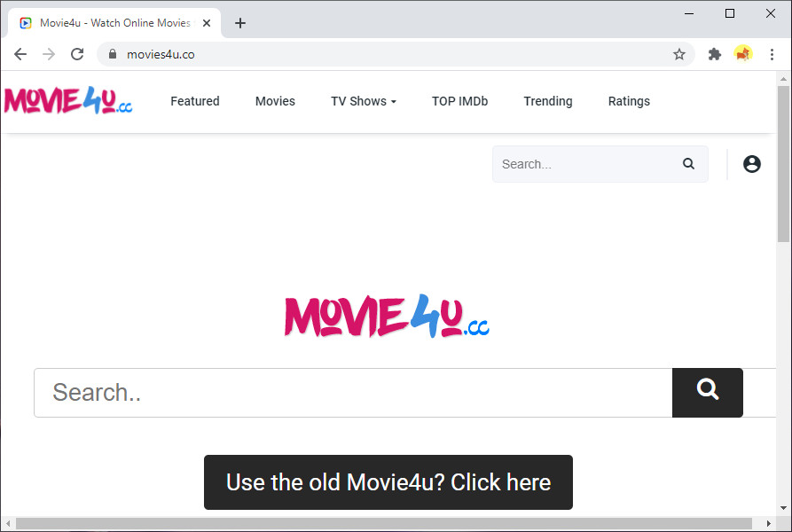The image size is (792, 532).
Task: Click the vertical scrollbar up arrow
Action: 783,79
